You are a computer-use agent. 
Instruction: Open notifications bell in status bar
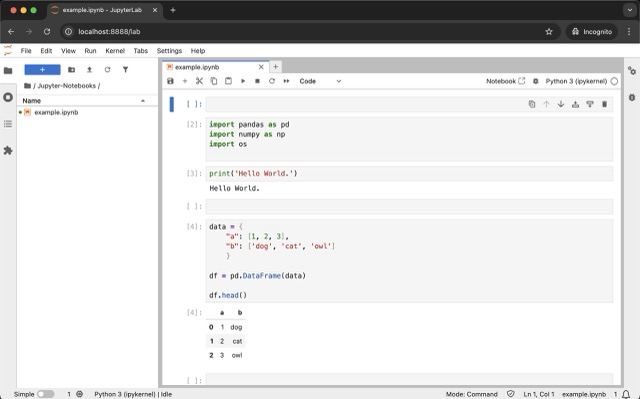(626, 394)
